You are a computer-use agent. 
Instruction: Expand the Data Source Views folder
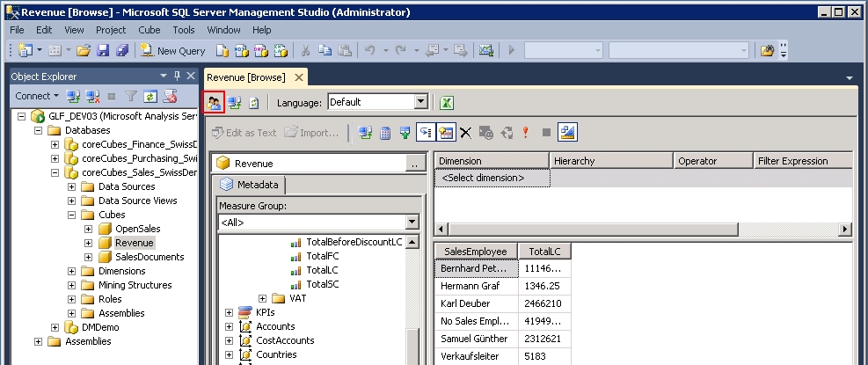71,201
